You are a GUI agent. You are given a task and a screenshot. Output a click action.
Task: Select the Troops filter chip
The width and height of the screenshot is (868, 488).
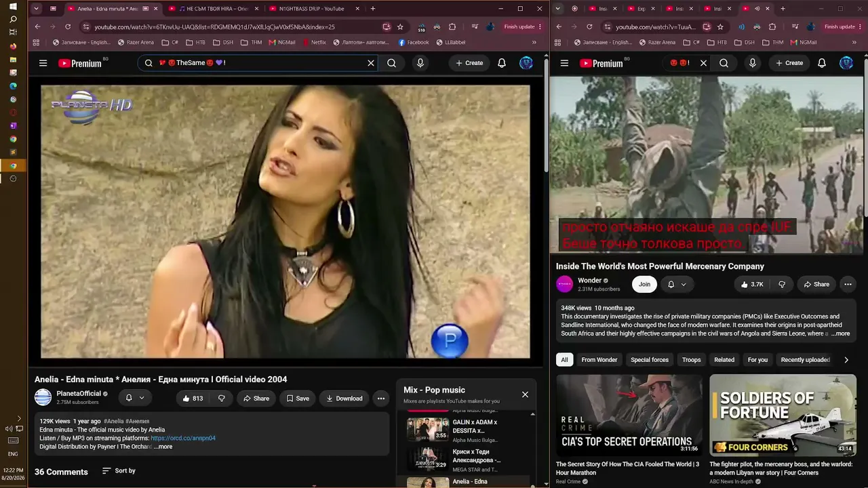[692, 360]
